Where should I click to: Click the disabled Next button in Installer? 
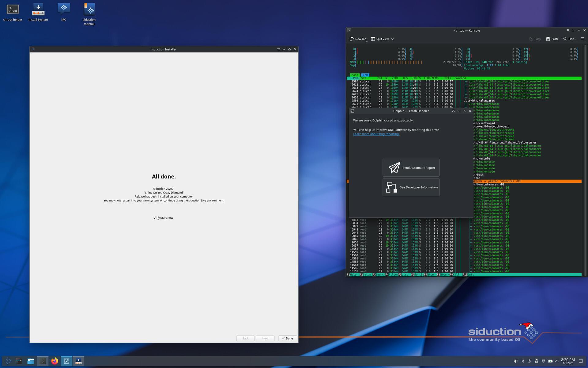point(265,339)
